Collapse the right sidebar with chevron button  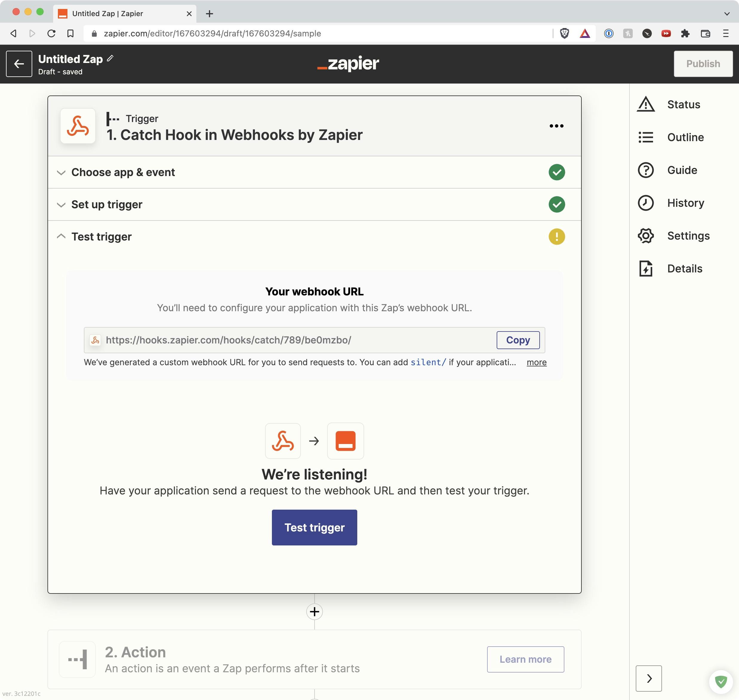[649, 678]
